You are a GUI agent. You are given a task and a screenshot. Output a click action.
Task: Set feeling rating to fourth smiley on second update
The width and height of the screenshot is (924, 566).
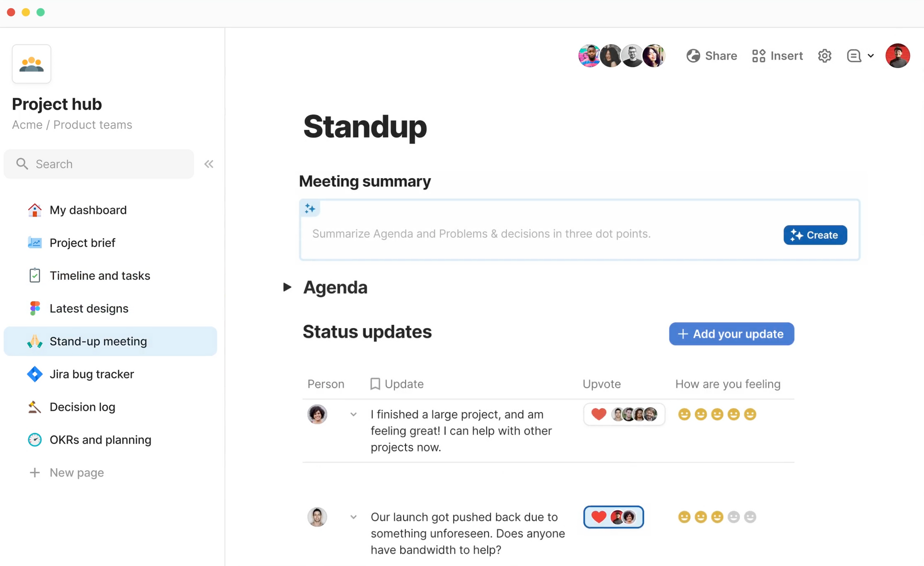pos(734,517)
